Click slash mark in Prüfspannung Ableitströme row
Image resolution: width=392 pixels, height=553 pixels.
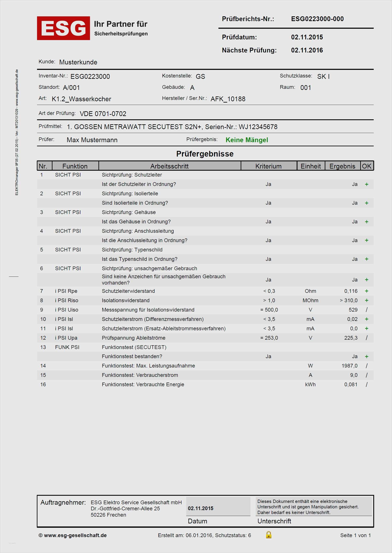coord(367,338)
